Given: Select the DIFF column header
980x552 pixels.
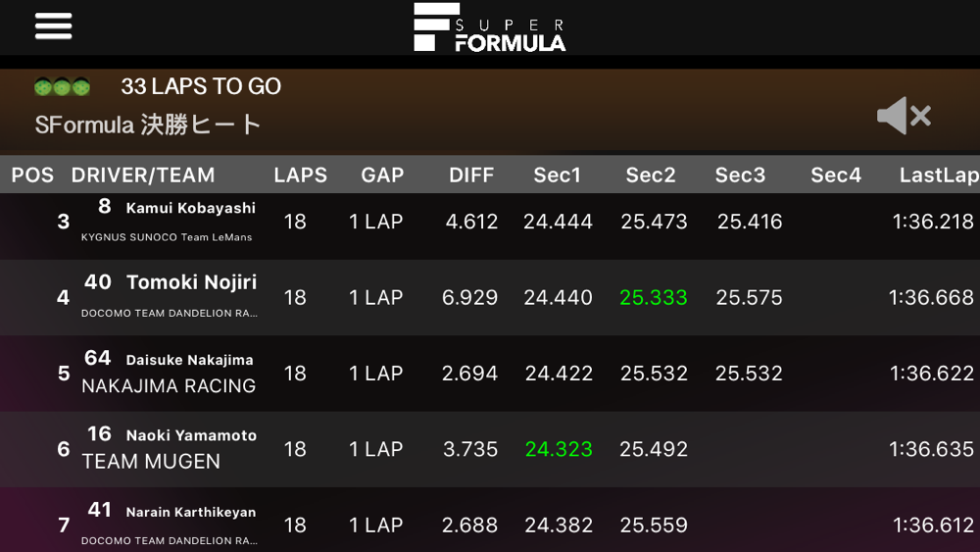Looking at the screenshot, I should click(x=471, y=176).
